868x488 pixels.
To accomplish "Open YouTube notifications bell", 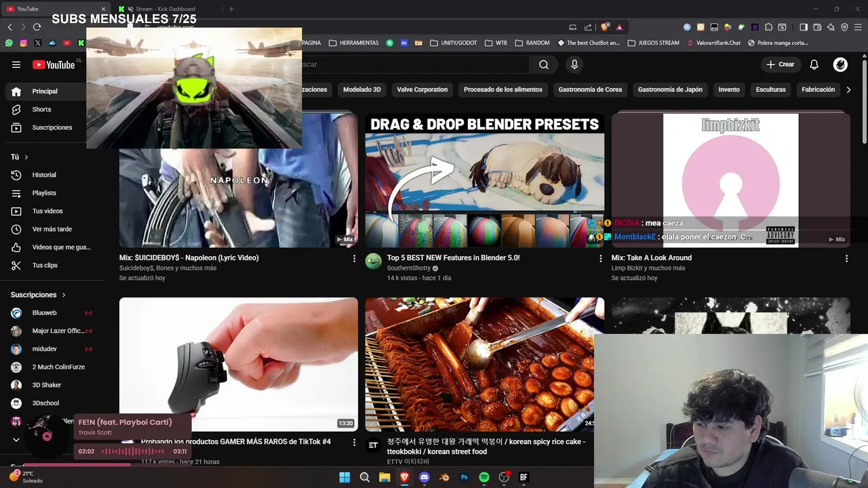I will 814,64.
